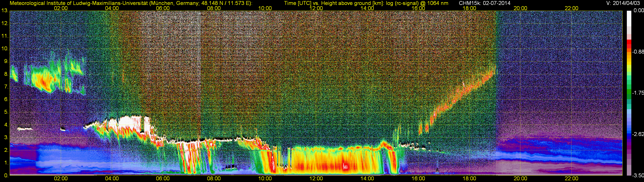Click the '04:00' label on the upper time axis
This screenshot has height=182, width=644.
(112, 8)
